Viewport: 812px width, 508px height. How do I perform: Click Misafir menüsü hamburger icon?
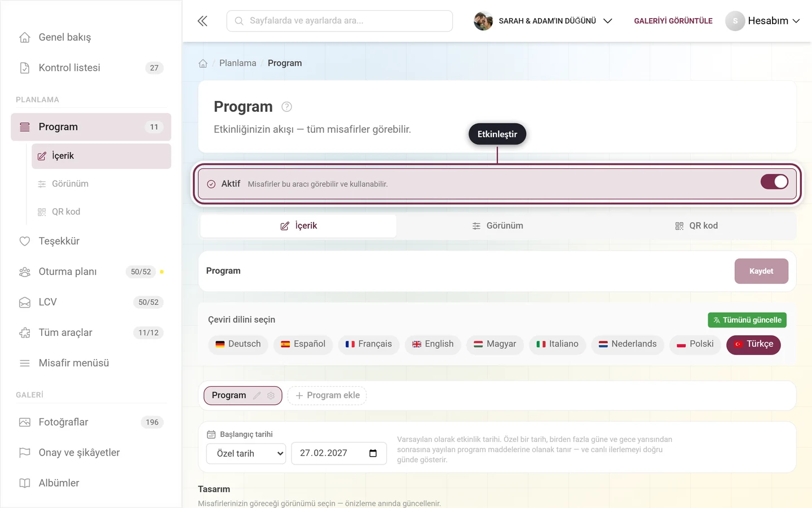coord(25,363)
